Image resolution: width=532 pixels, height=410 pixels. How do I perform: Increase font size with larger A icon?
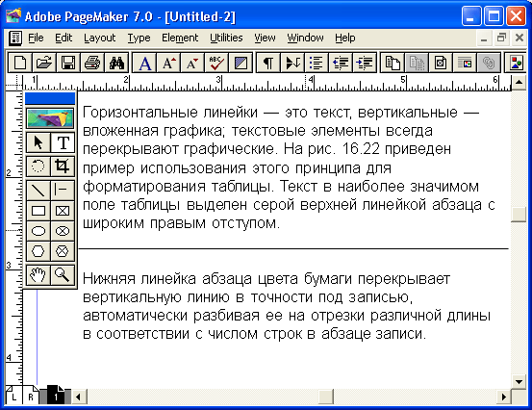(x=168, y=63)
